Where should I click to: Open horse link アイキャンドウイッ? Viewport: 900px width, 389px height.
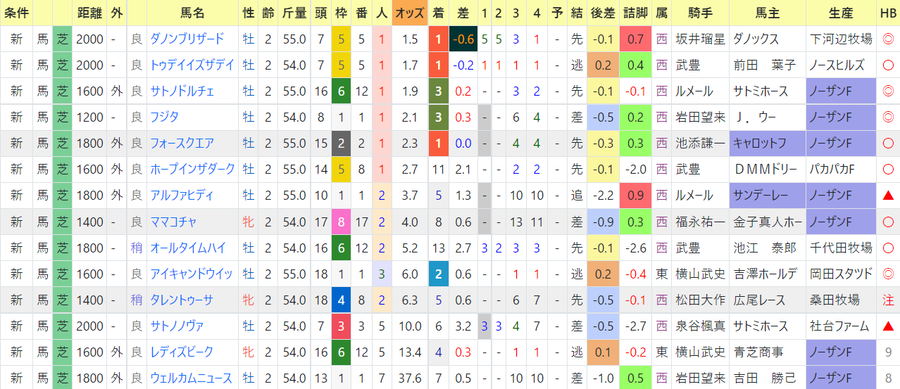[192, 274]
